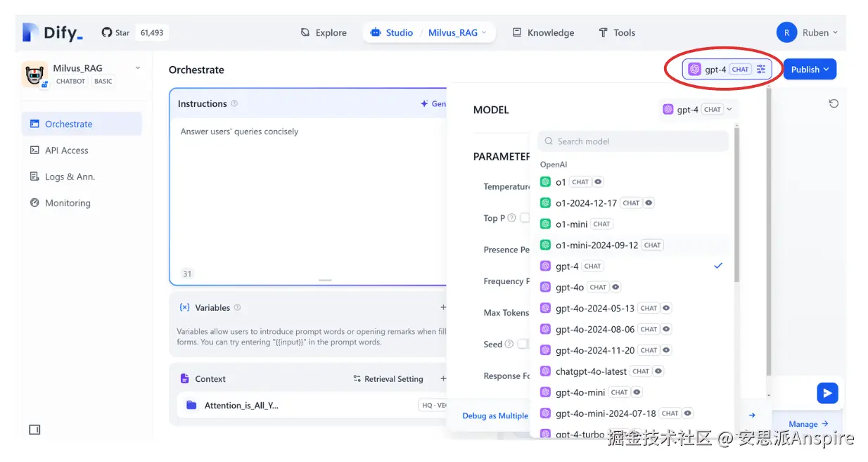Open API Access in the sidebar
Screen dimensions: 868x462
click(x=66, y=150)
